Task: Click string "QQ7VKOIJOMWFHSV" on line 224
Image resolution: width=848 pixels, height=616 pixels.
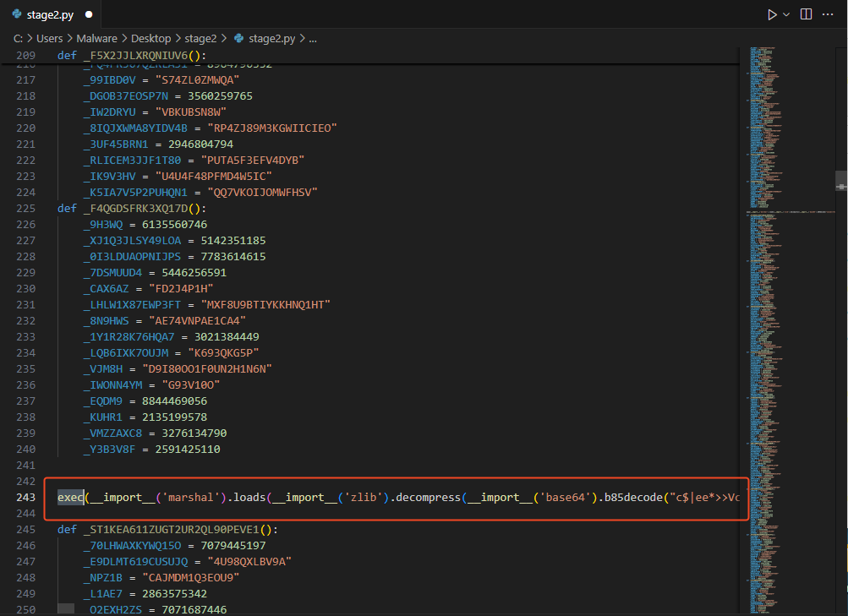Action: (x=262, y=192)
